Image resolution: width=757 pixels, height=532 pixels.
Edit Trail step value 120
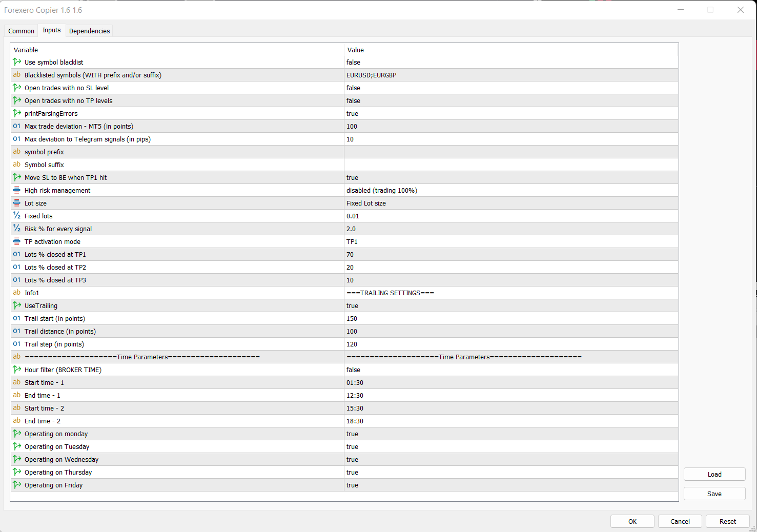pyautogui.click(x=511, y=344)
